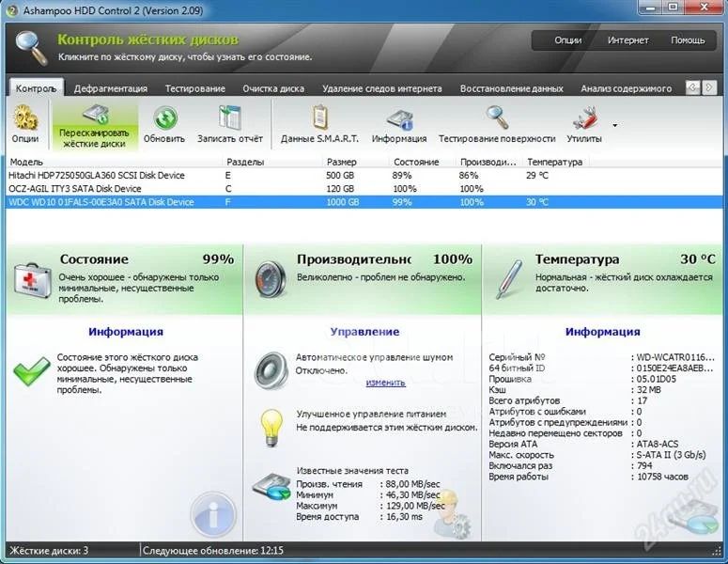Screen dimensions: 728x564
Task: Click Произв. чтения 88,00 MB/sec value
Action: (412, 484)
